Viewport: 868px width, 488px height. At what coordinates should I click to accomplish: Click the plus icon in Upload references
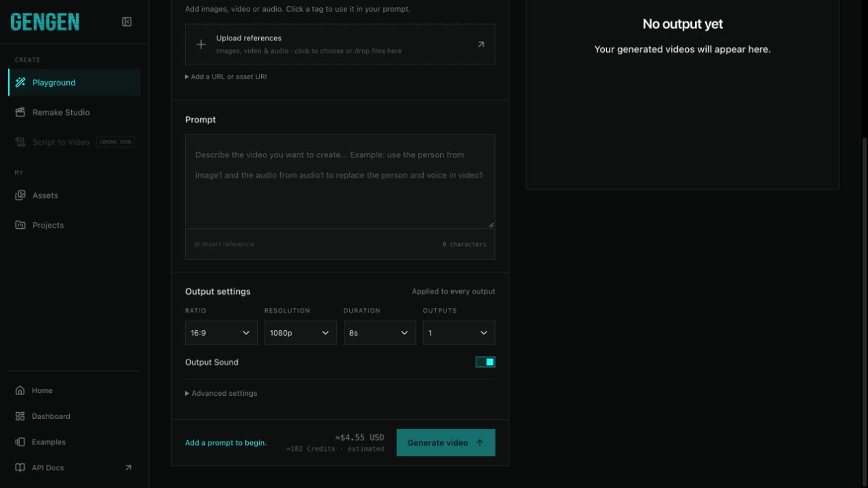[201, 44]
